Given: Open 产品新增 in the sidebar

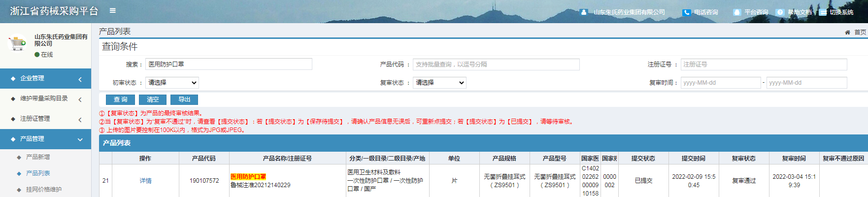Looking at the screenshot, I should [x=38, y=157].
